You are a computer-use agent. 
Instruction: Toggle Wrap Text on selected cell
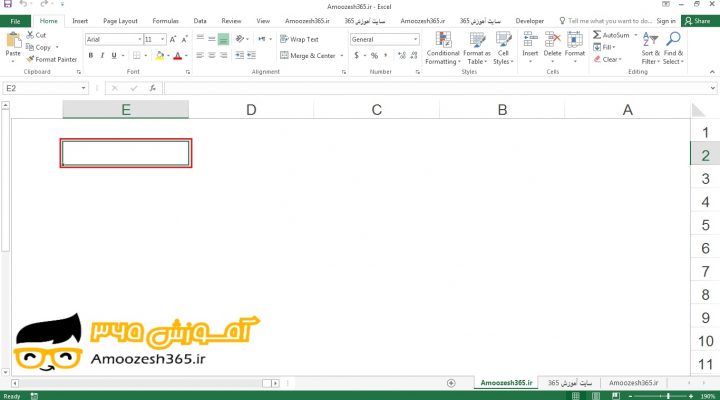(x=299, y=39)
